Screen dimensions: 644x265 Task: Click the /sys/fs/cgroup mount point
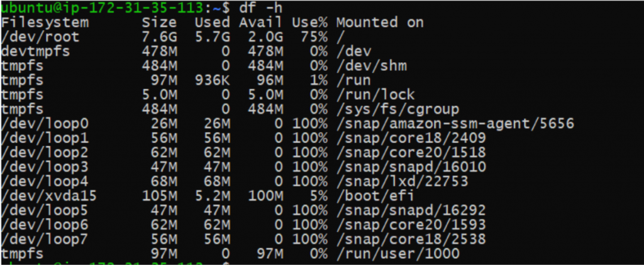tap(397, 109)
